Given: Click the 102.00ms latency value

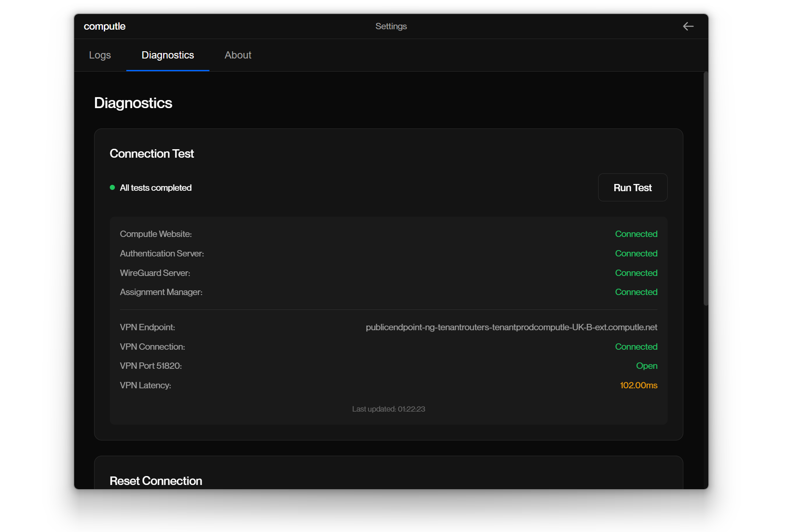Looking at the screenshot, I should 638,385.
